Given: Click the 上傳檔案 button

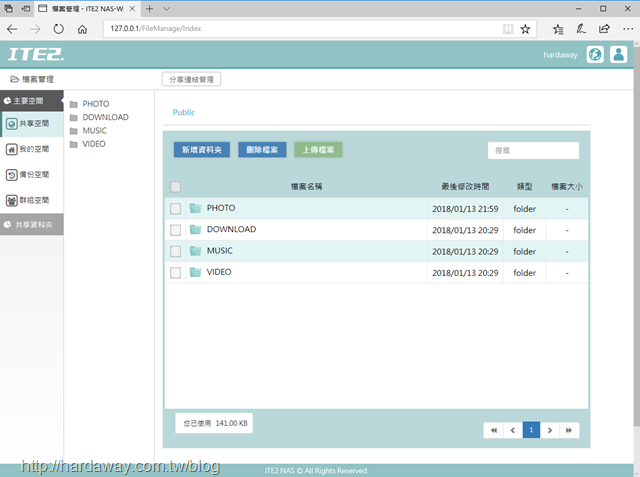Looking at the screenshot, I should coord(318,150).
